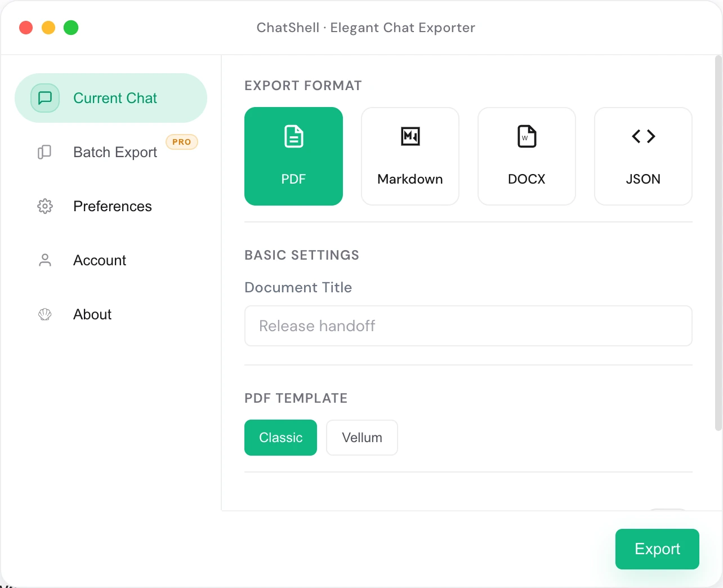This screenshot has width=723, height=588.
Task: Show the About page
Action: click(x=111, y=314)
